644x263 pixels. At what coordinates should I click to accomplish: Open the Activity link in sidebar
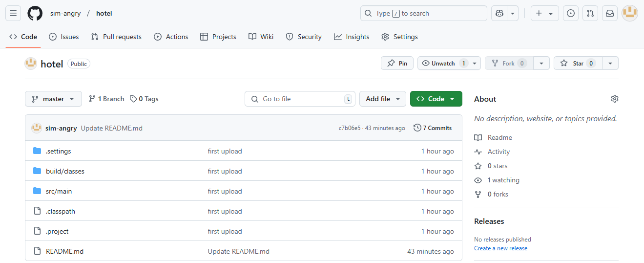pyautogui.click(x=492, y=152)
